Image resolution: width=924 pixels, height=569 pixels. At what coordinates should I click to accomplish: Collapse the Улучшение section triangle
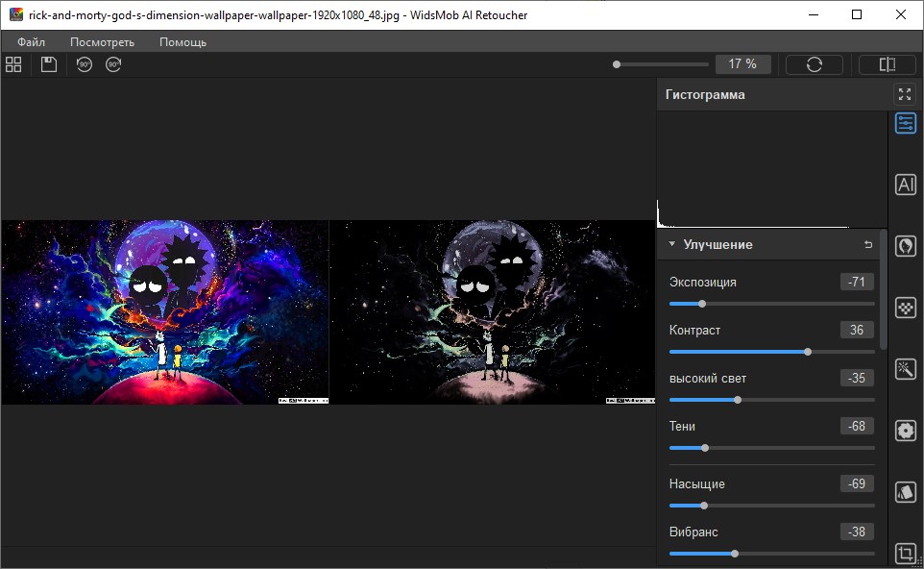(671, 244)
